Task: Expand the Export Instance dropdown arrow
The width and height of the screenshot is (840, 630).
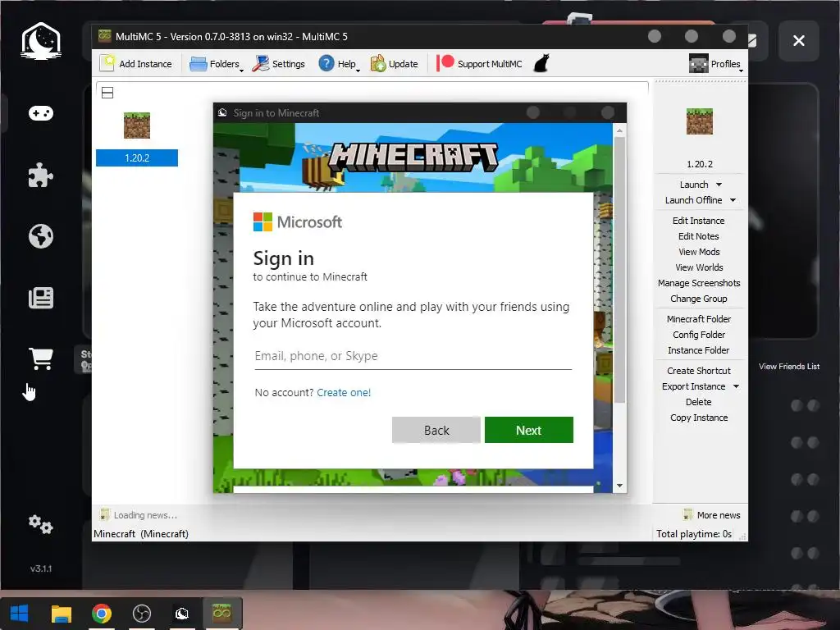Action: 736,386
